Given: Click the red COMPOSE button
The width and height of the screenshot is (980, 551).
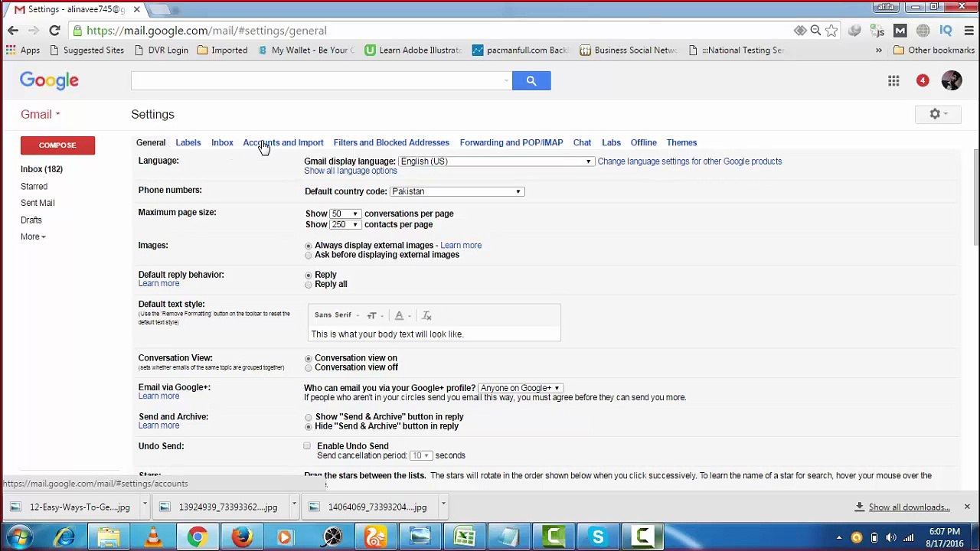Looking at the screenshot, I should click(57, 145).
